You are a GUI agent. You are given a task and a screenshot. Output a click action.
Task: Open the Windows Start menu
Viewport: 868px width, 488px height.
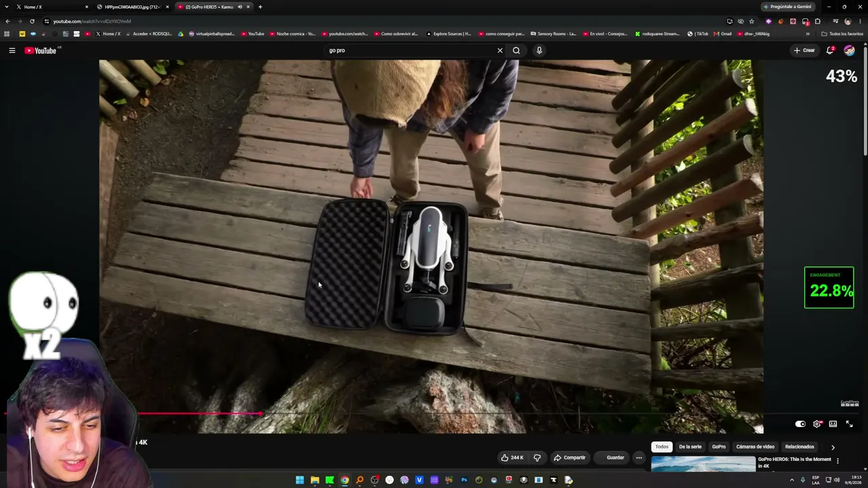300,480
